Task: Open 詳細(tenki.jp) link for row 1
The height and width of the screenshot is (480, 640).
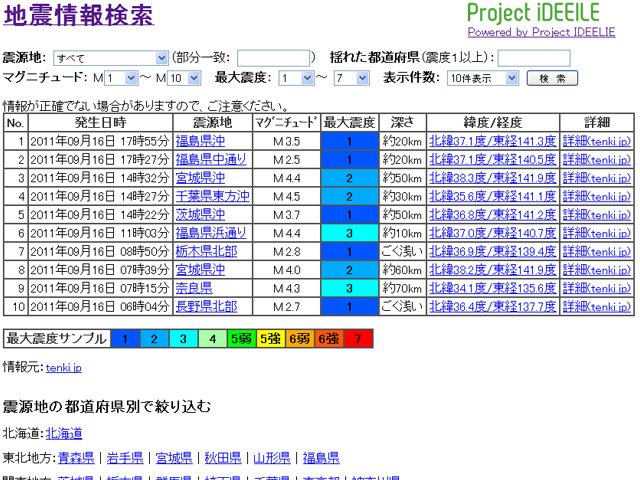Action: click(597, 141)
